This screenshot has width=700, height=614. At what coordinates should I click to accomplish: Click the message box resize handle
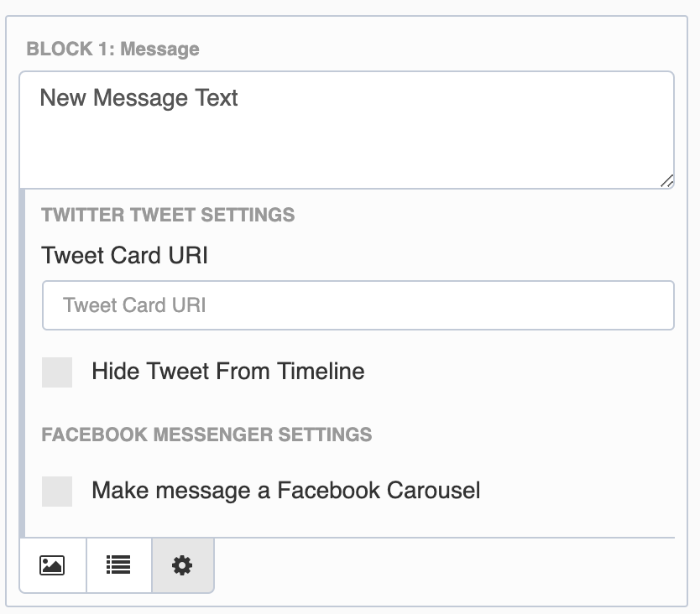[x=667, y=180]
